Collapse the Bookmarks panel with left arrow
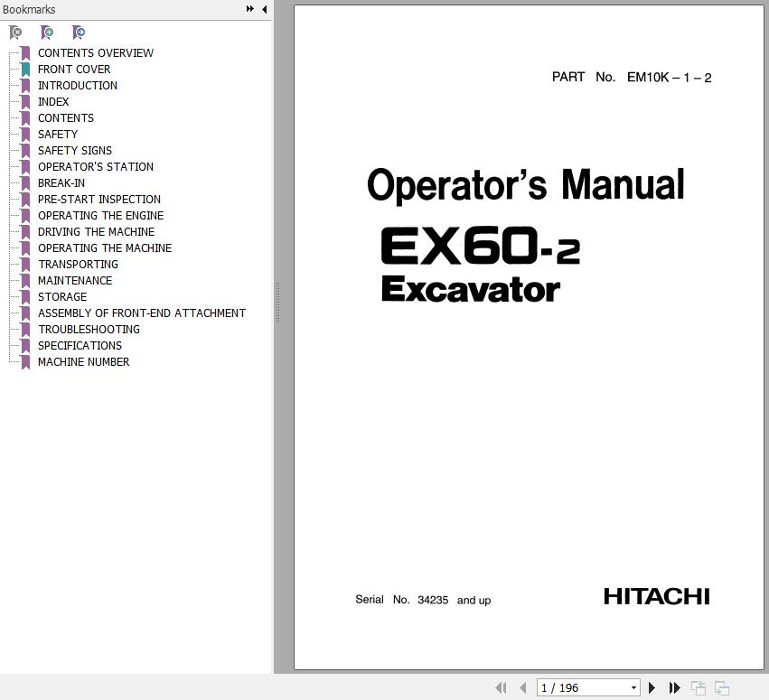The image size is (769, 700). tap(265, 9)
